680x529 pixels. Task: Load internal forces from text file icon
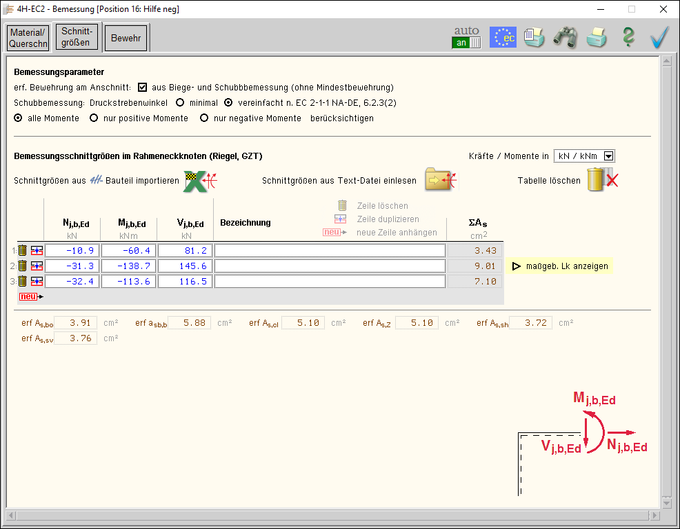coord(440,180)
